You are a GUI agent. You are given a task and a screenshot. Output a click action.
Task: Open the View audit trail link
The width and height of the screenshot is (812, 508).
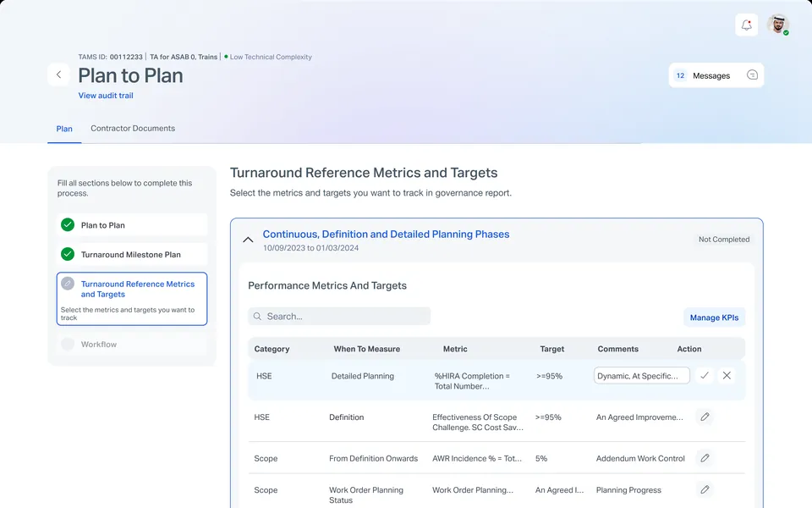pyautogui.click(x=106, y=96)
